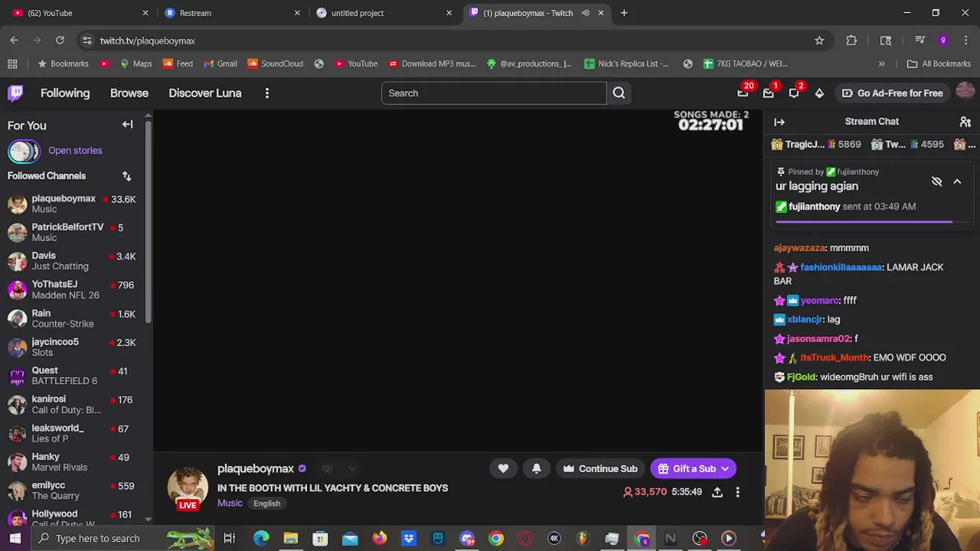Open the top navigation more menu
Viewport: 980px width, 551px height.
pyautogui.click(x=266, y=93)
